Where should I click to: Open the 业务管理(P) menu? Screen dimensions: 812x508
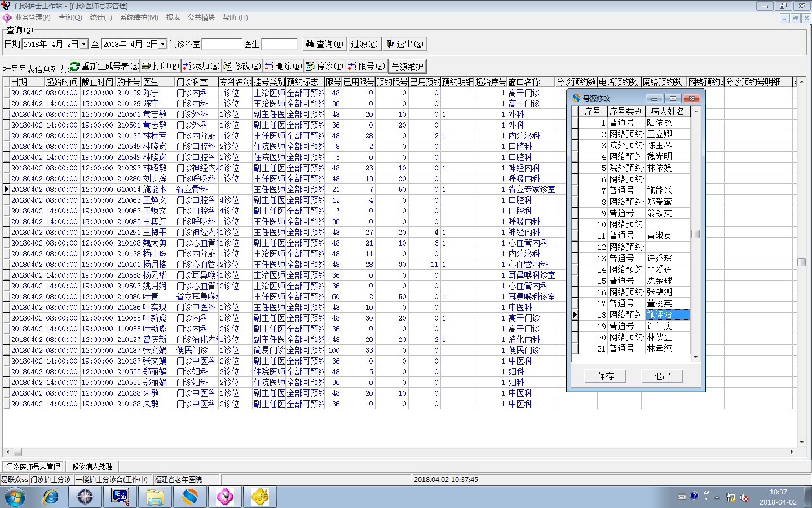coord(33,17)
